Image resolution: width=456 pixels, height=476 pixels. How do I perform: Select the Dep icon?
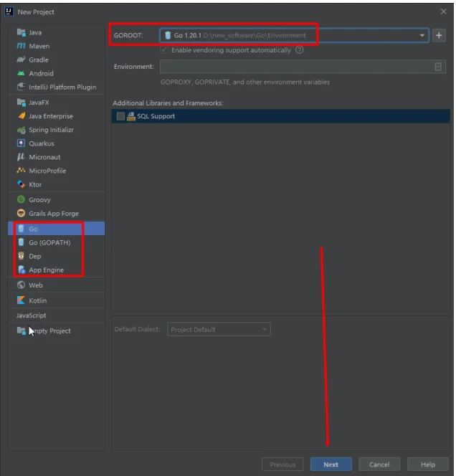22,256
